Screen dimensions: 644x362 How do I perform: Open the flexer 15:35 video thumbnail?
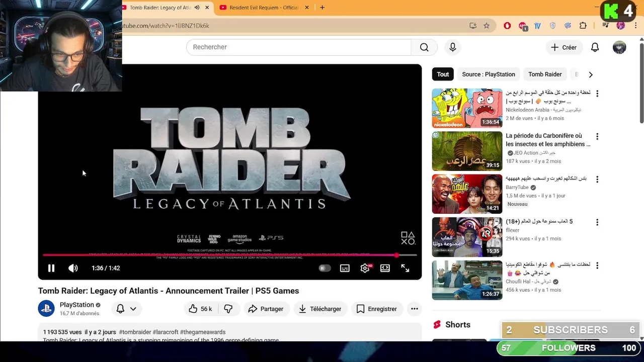[467, 237]
